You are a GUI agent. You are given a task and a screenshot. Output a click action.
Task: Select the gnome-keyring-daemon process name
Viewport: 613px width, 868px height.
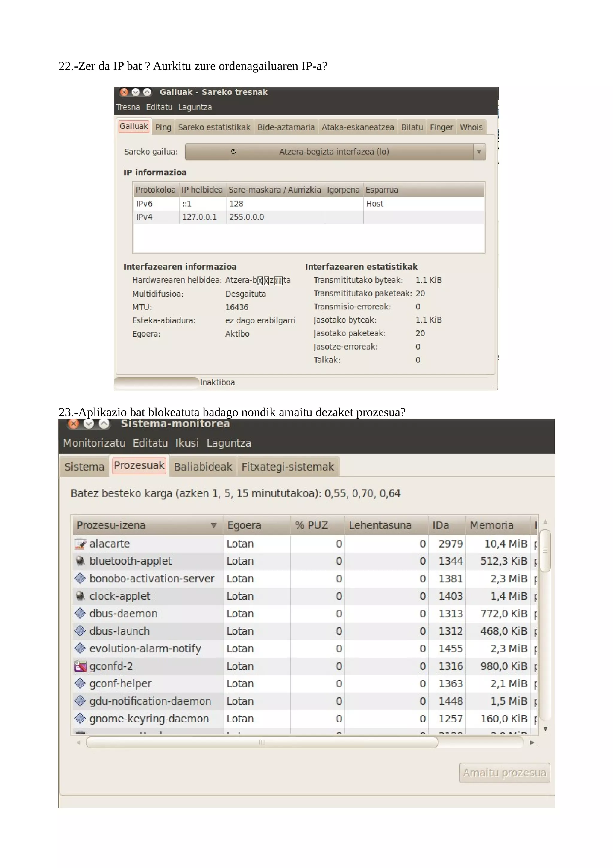149,719
